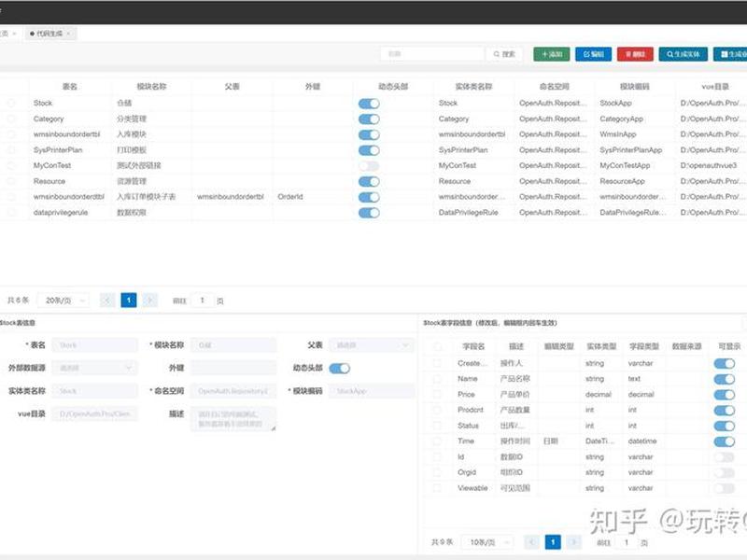Toggle 动态头部 switch for the Stock row

click(x=369, y=104)
